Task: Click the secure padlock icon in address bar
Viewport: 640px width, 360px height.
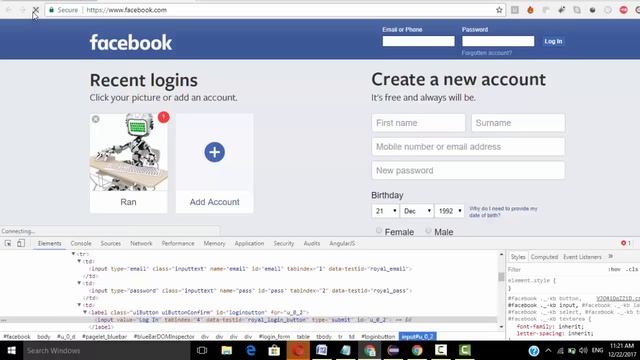Action: click(51, 10)
